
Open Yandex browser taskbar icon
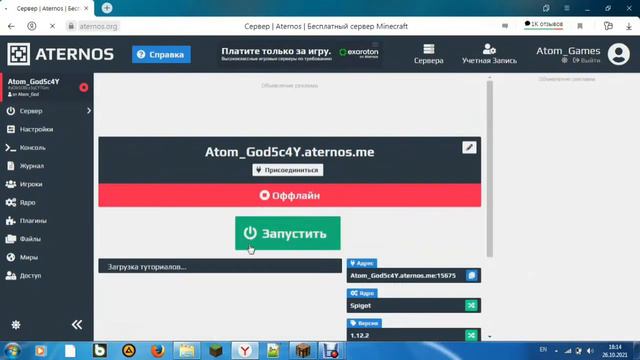pyautogui.click(x=245, y=351)
